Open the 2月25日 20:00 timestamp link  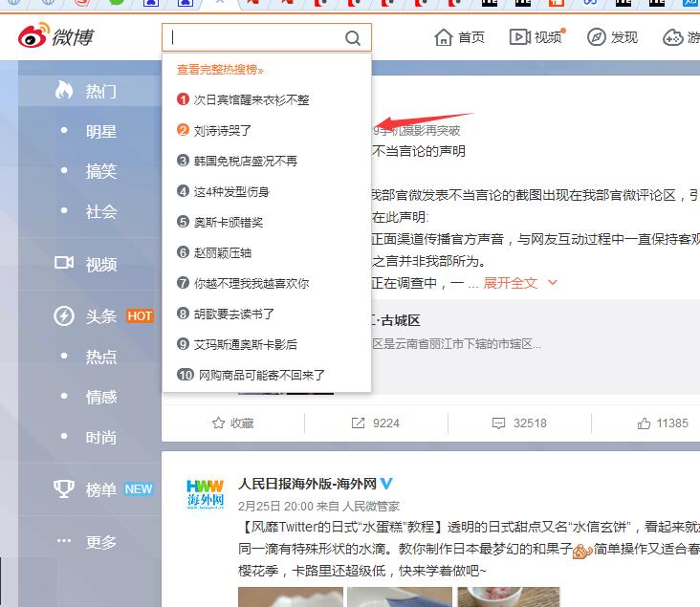pos(275,506)
